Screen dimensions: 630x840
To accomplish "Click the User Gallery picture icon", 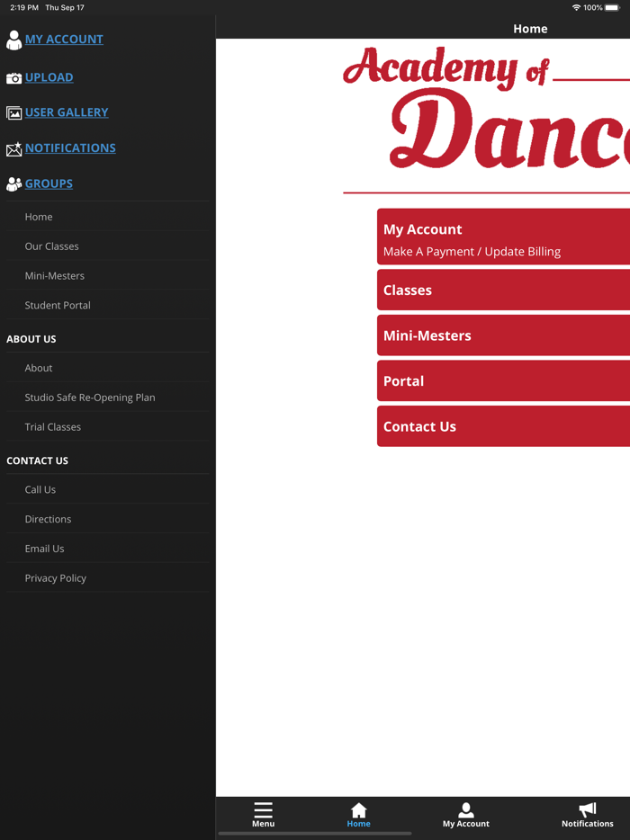I will [13, 113].
